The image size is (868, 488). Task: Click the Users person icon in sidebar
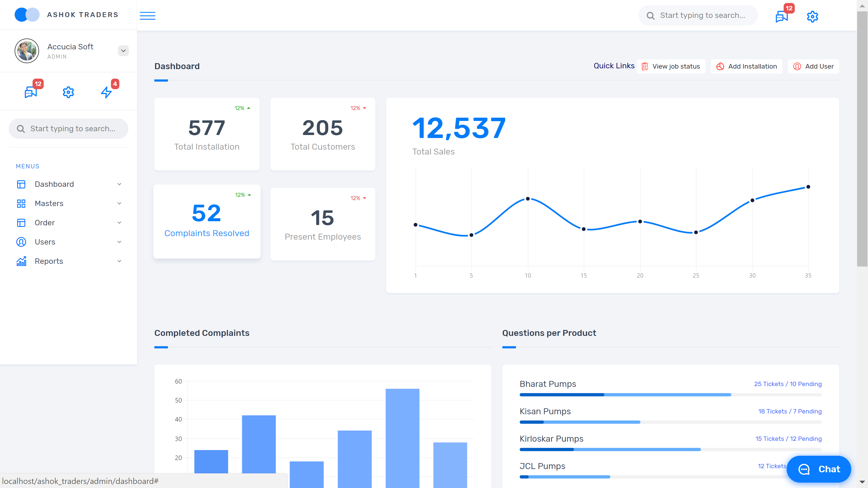pyautogui.click(x=21, y=242)
